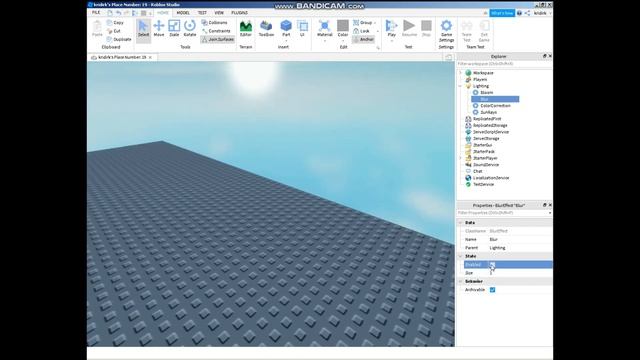The width and height of the screenshot is (640, 360).
Task: Select LocalizationService in Explorer
Action: 491,178
